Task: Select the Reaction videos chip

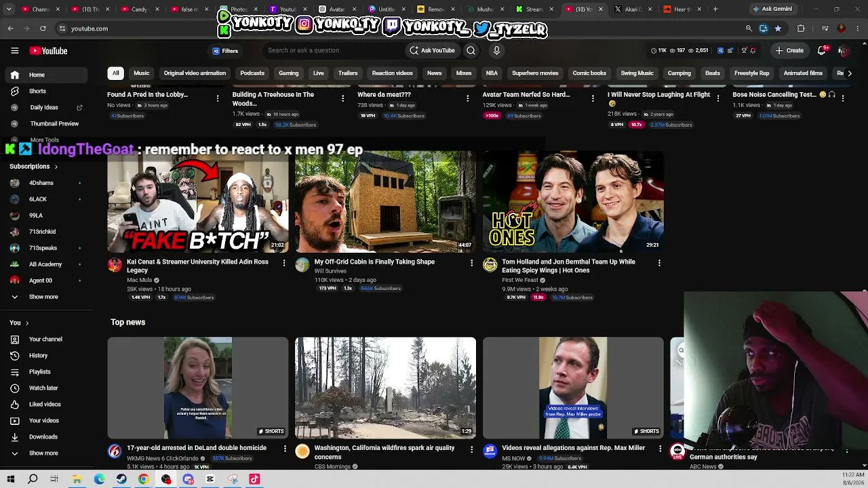Action: pyautogui.click(x=392, y=73)
